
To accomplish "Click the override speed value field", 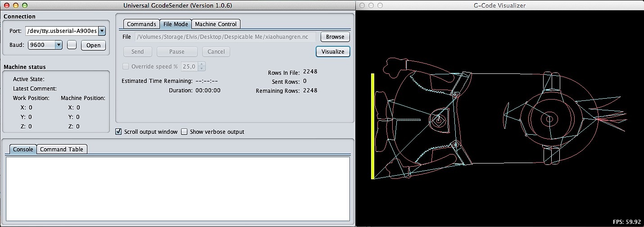I will pyautogui.click(x=189, y=66).
